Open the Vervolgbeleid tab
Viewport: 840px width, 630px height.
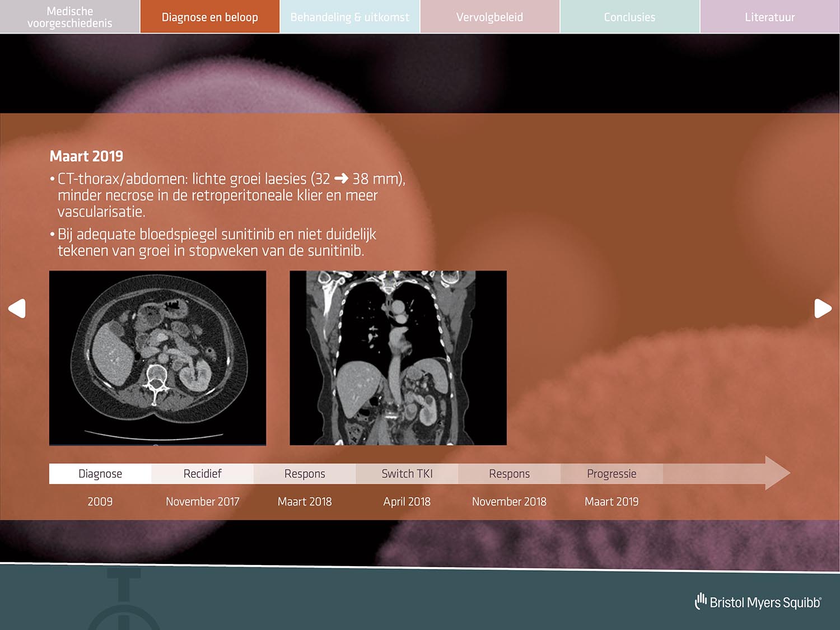point(489,17)
